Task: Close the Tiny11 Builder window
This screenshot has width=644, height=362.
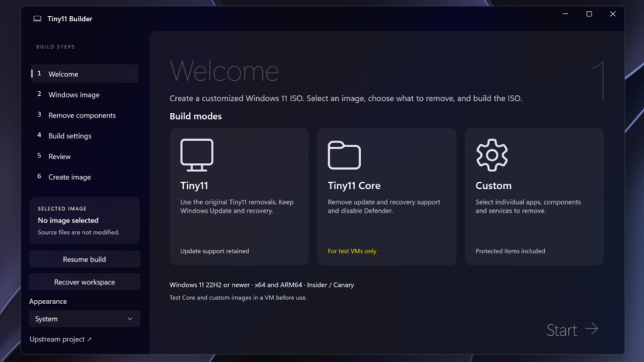Action: point(613,14)
